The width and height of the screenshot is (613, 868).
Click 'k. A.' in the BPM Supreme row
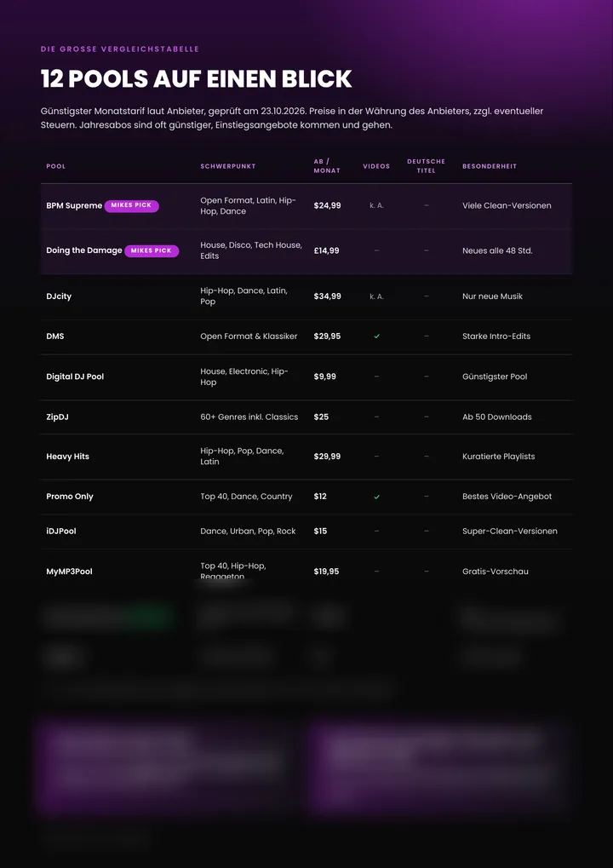[x=376, y=205]
